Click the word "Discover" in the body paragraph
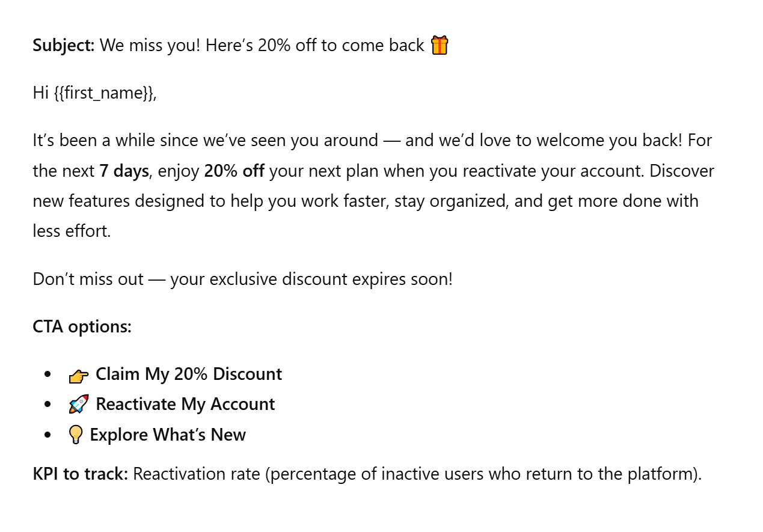 [682, 171]
